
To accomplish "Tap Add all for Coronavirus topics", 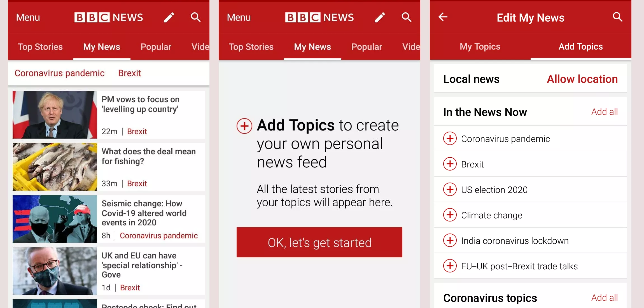I will [605, 298].
